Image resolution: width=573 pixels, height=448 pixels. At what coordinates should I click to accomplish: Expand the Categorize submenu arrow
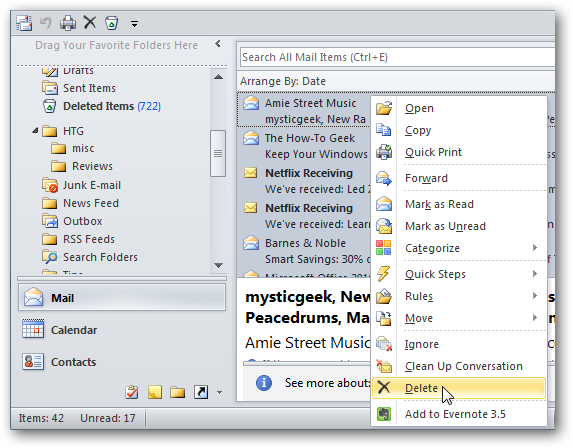point(535,248)
